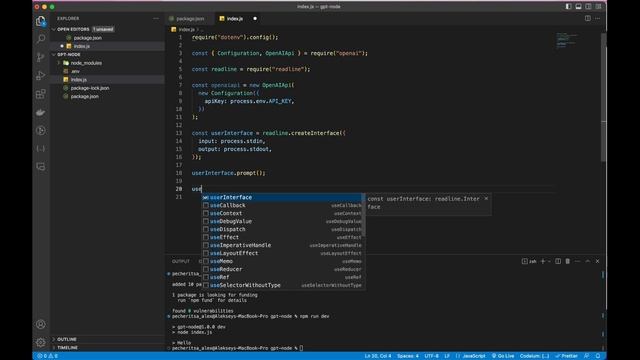Screen dimensions: 640x360
Task: Split the editor to the right
Action: (x=588, y=18)
